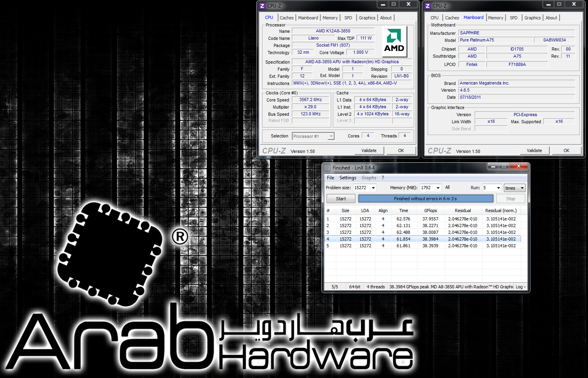Click the BIOS Brand American Megatrends Inc.
The image size is (588, 378).
tap(517, 83)
